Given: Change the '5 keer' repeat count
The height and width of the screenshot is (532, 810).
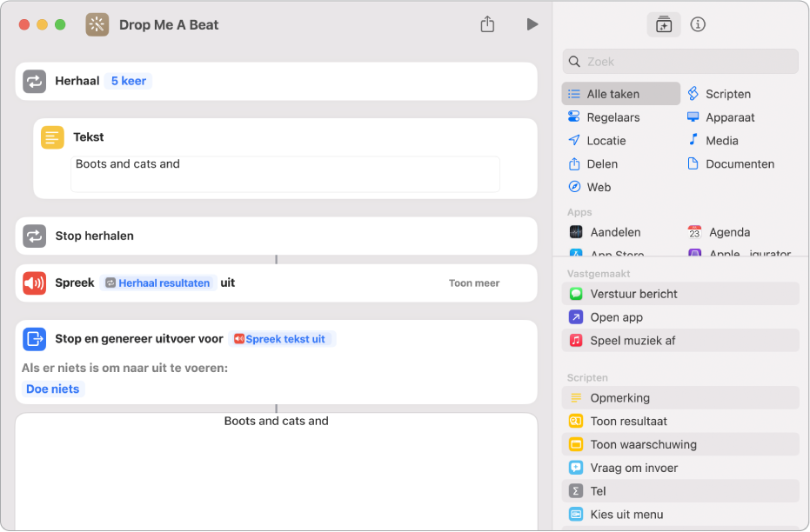Looking at the screenshot, I should (x=128, y=81).
